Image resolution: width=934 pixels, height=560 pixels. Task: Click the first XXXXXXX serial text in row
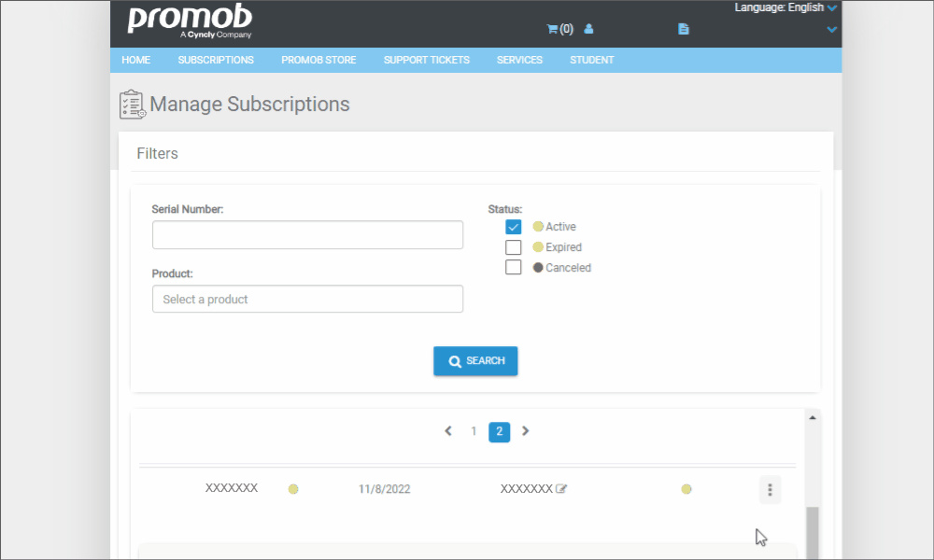[x=231, y=488]
